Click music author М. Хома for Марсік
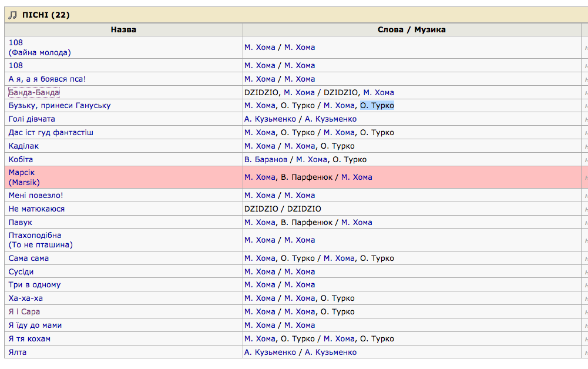Screen dimensions: 588x369 357,177
